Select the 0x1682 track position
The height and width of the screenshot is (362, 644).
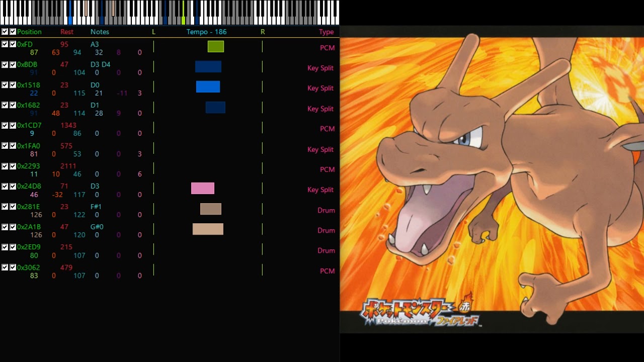click(x=29, y=105)
